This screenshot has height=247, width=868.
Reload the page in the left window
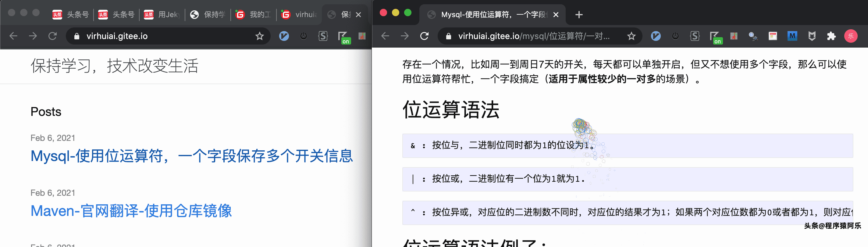(52, 36)
